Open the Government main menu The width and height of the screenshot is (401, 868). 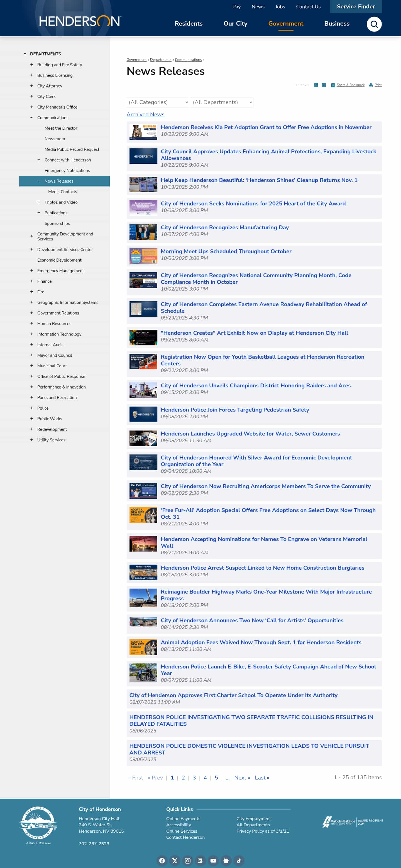(x=286, y=24)
